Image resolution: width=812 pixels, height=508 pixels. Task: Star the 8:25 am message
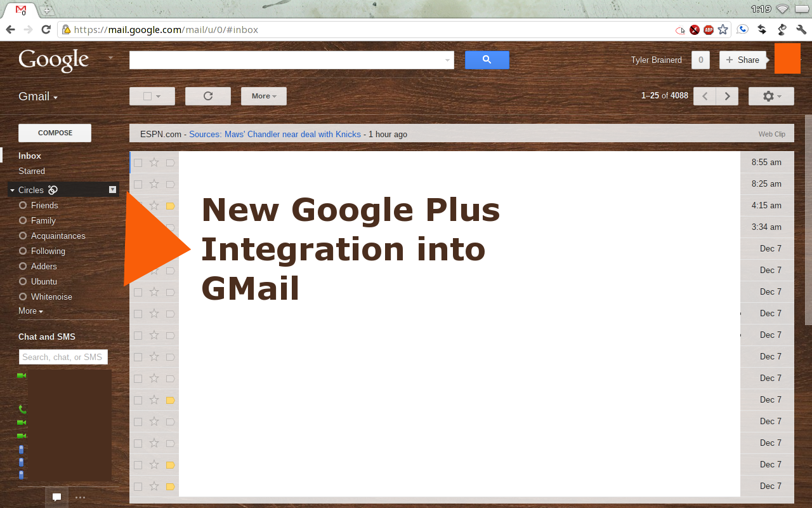pyautogui.click(x=154, y=184)
